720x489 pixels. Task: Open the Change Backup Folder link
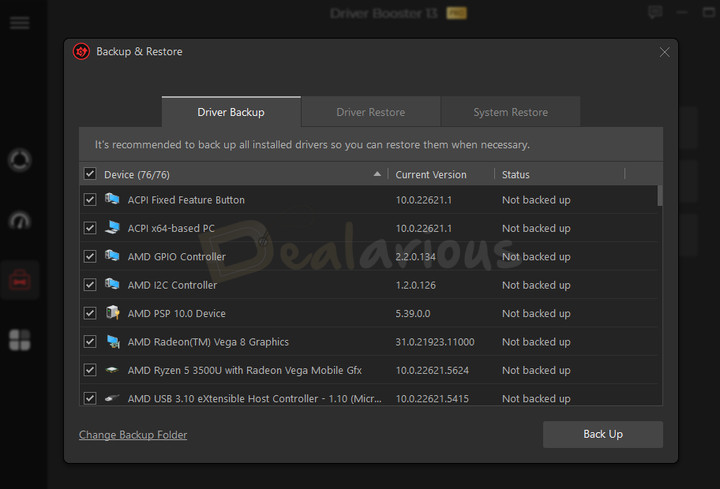click(x=133, y=435)
